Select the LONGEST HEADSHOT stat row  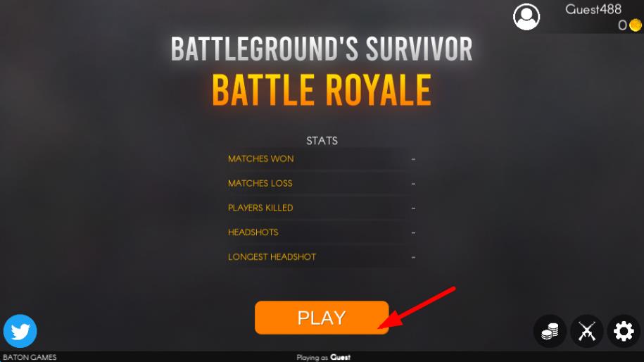pyautogui.click(x=322, y=257)
